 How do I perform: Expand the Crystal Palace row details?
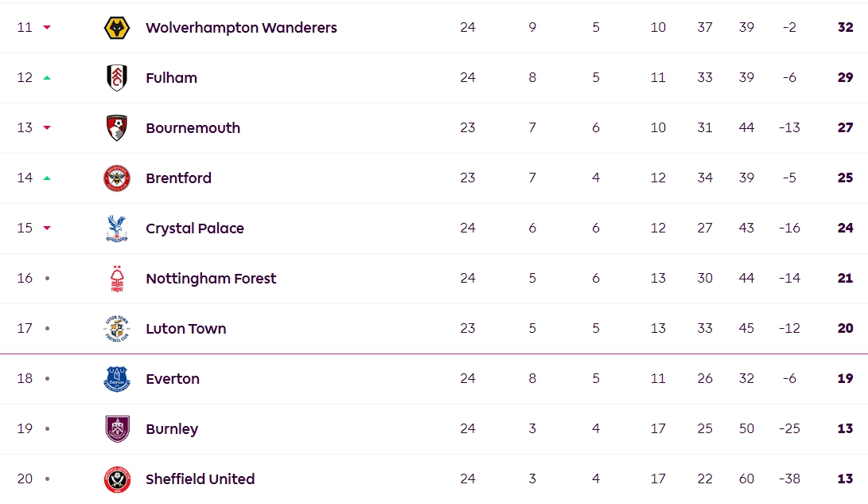point(434,229)
